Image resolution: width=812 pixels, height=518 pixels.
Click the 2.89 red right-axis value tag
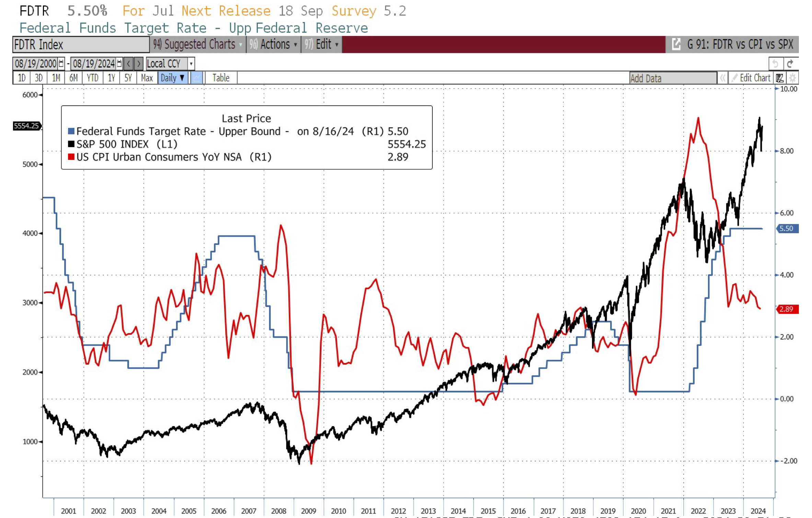click(x=788, y=309)
